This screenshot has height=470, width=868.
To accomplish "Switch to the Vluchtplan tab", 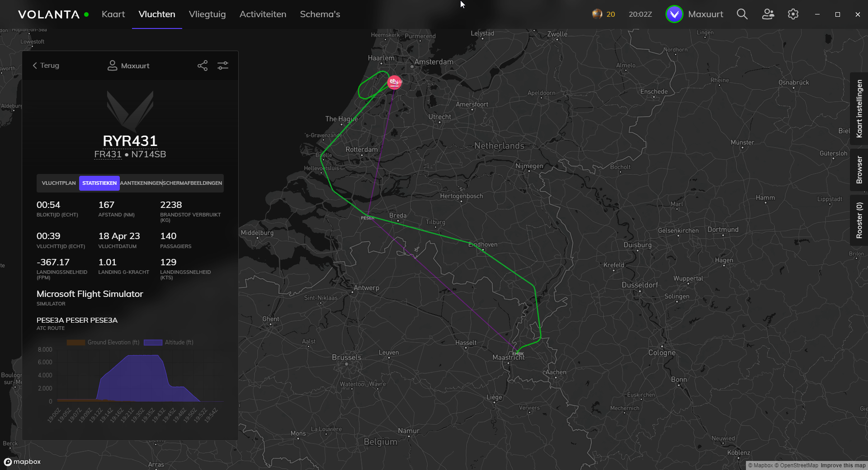I will click(x=59, y=183).
